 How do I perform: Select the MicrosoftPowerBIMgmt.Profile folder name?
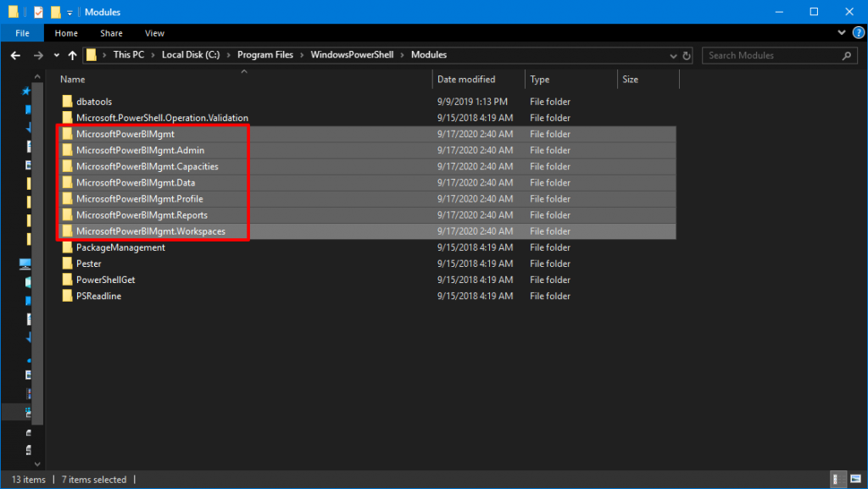(140, 198)
